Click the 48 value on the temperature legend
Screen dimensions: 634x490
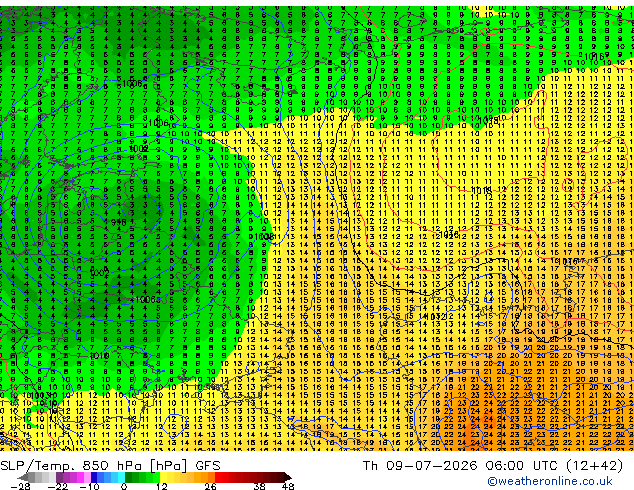tap(288, 486)
